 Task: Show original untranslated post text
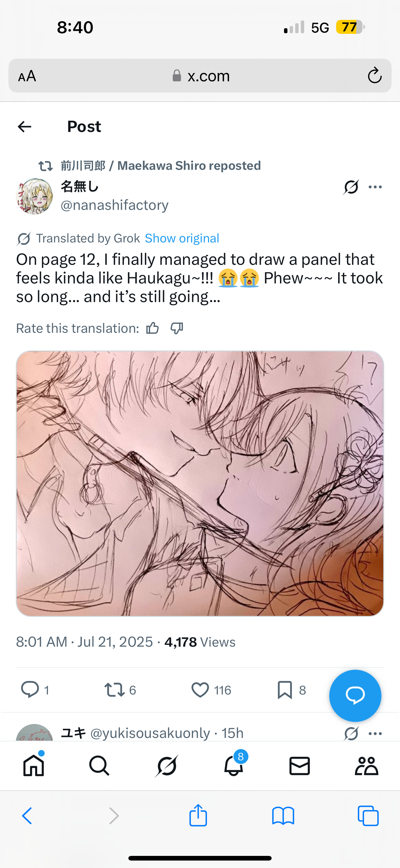pos(182,238)
